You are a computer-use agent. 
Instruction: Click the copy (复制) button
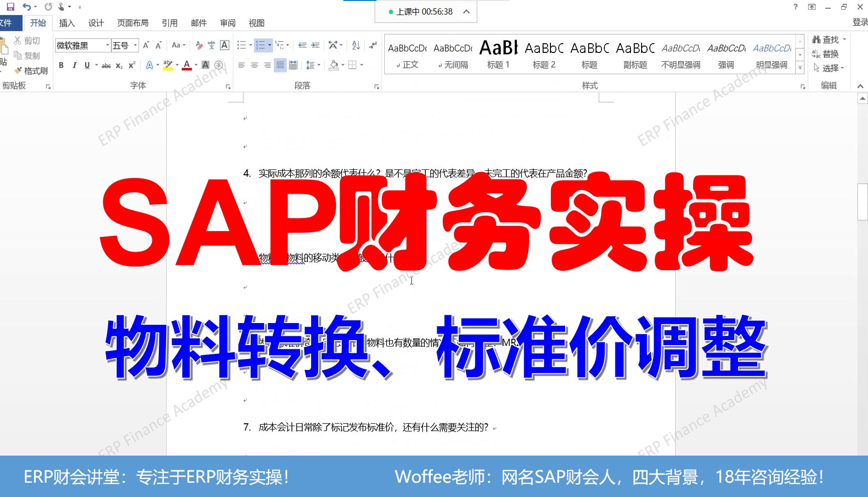pyautogui.click(x=27, y=56)
